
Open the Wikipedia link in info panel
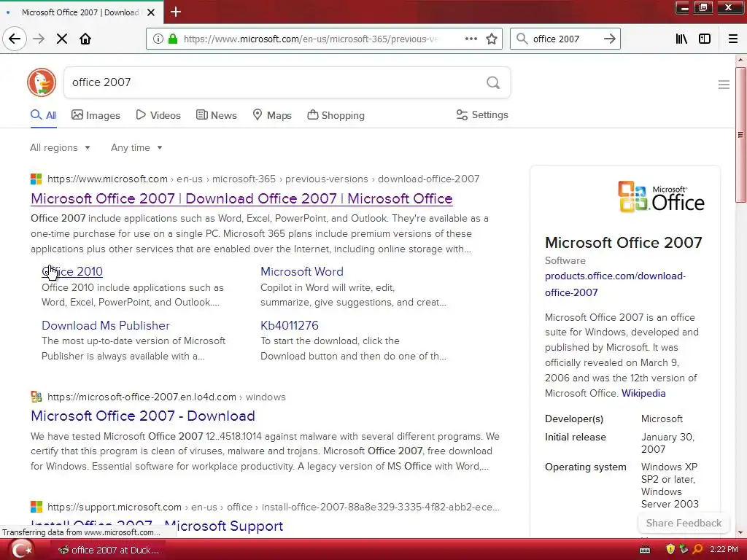[x=643, y=393]
